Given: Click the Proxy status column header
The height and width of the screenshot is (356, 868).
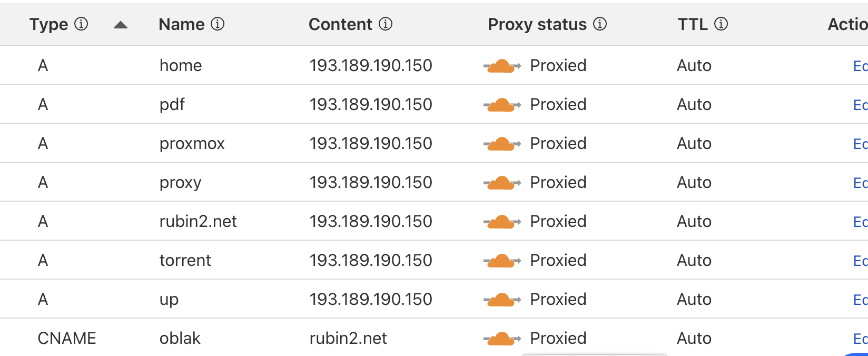Looking at the screenshot, I should pyautogui.click(x=537, y=24).
